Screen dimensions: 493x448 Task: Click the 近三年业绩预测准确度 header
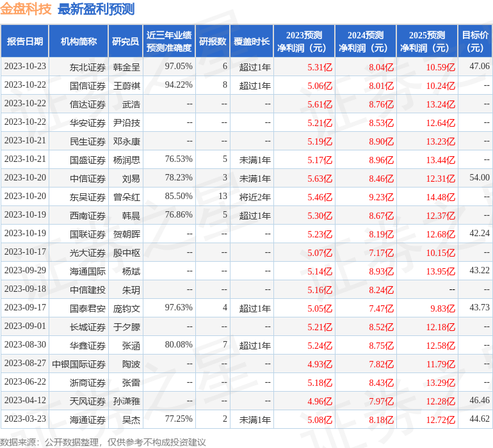coord(169,41)
